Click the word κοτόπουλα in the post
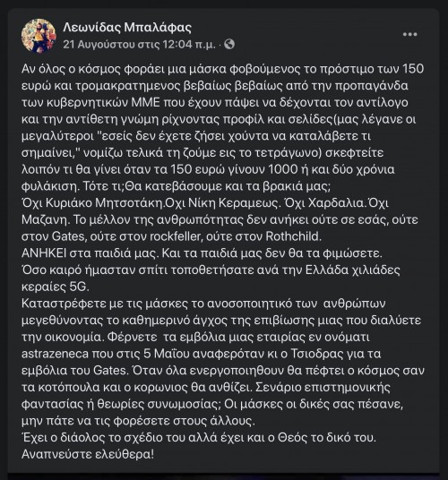This screenshot has width=448, height=480. [69, 388]
